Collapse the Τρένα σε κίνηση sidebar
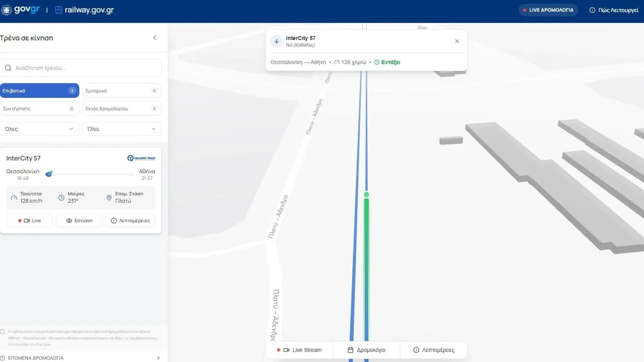644x362 pixels. pos(155,38)
